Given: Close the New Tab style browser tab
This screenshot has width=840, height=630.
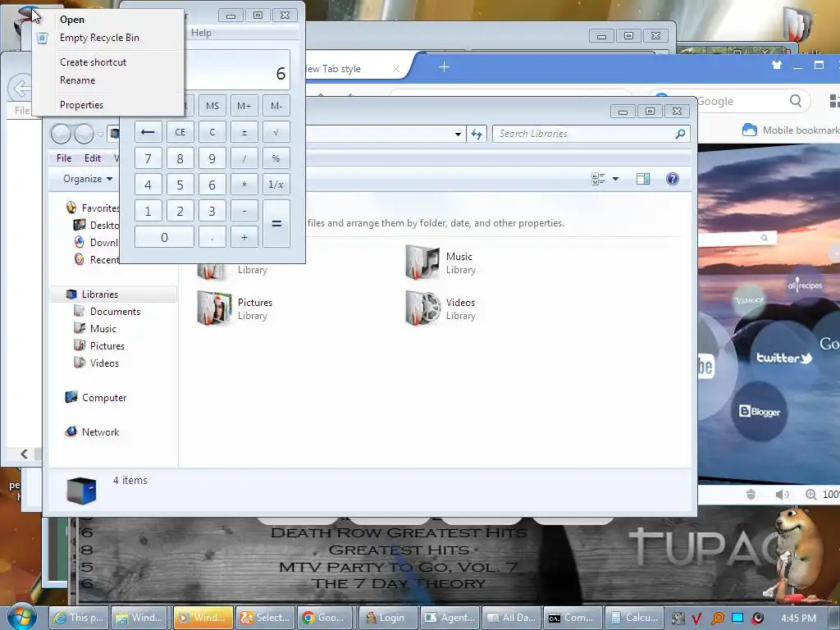Looking at the screenshot, I should [x=396, y=69].
